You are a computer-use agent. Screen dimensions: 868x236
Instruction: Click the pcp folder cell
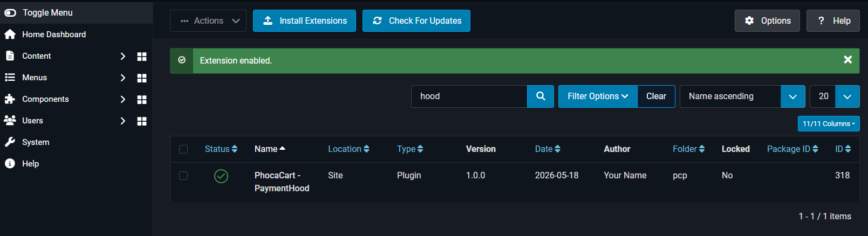pyautogui.click(x=680, y=176)
